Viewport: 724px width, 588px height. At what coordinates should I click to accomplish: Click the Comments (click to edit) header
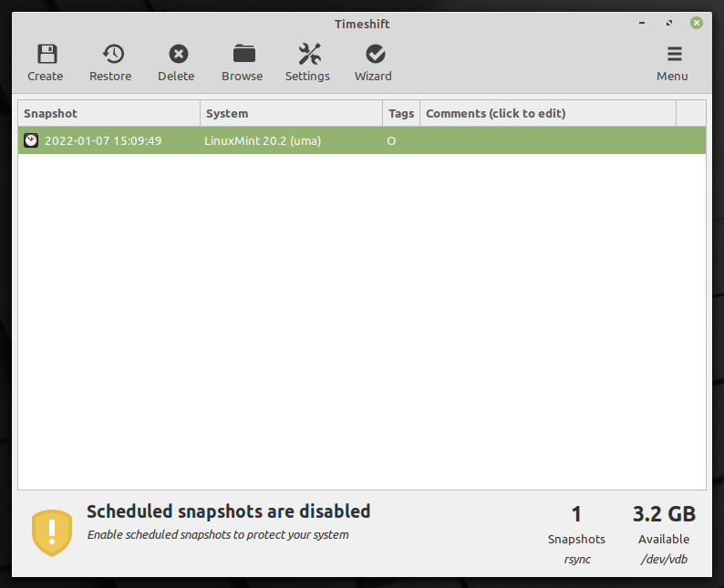coord(548,113)
